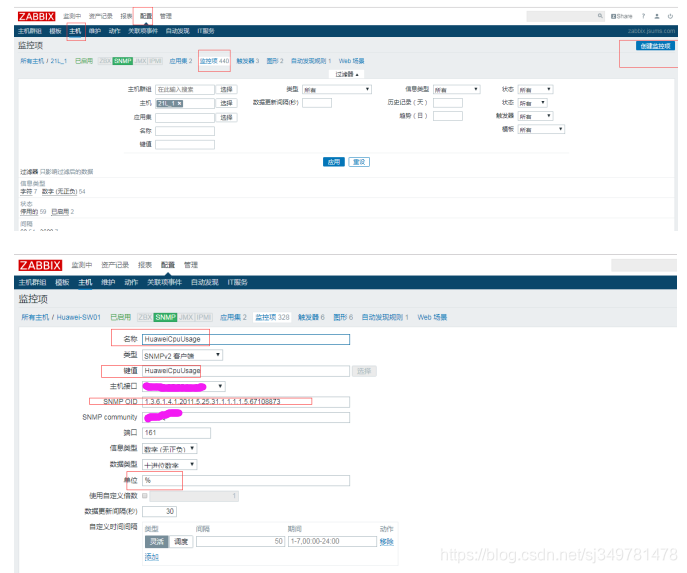Select the 关联项事件 submenu in the lower page

(164, 283)
